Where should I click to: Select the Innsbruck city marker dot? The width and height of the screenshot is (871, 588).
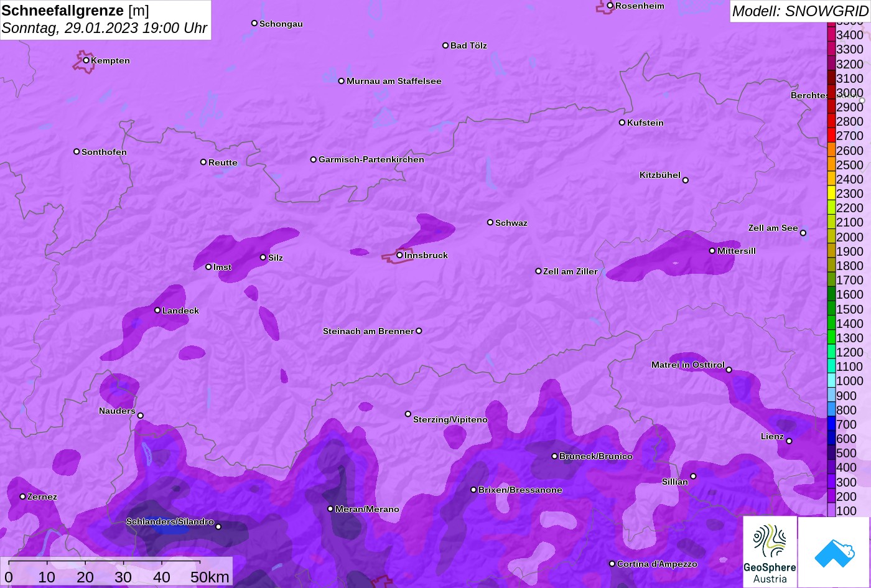tap(399, 255)
